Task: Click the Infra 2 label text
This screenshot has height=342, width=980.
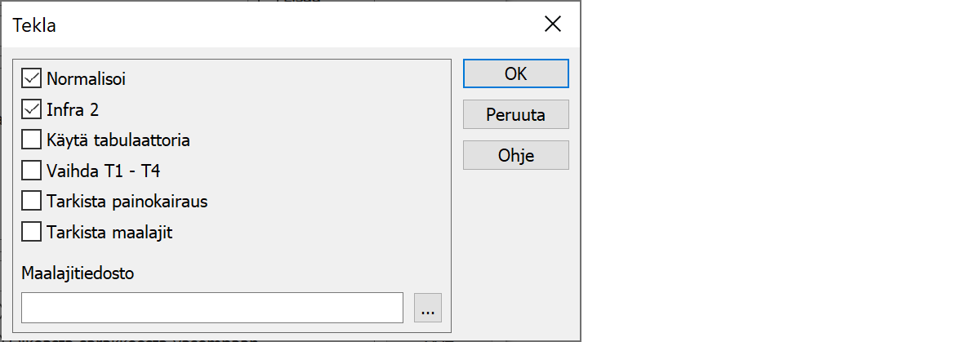Action: pyautogui.click(x=73, y=109)
